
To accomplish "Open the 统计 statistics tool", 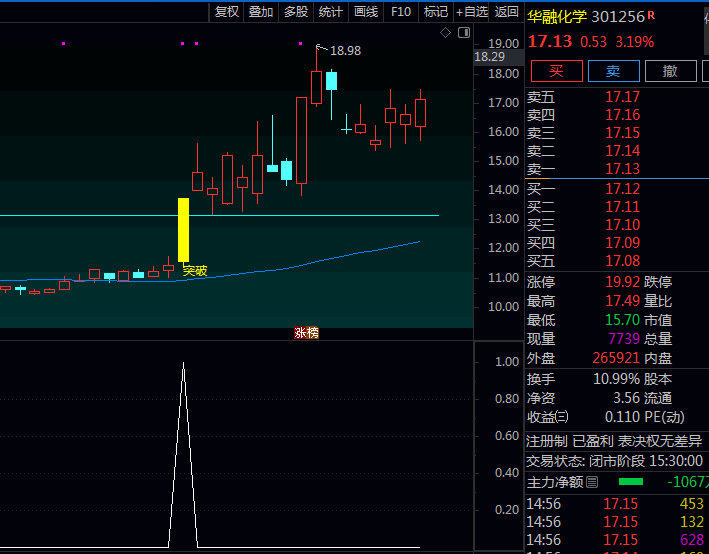I will (x=331, y=12).
